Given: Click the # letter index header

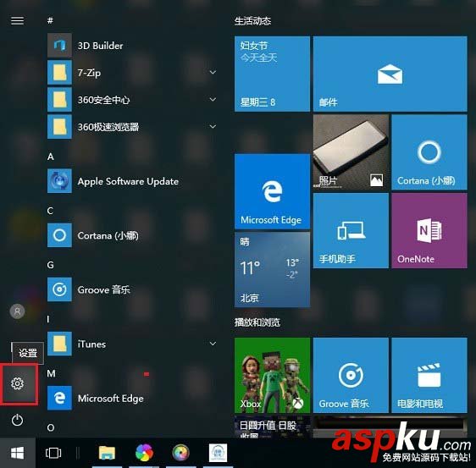Looking at the screenshot, I should pyautogui.click(x=50, y=20).
